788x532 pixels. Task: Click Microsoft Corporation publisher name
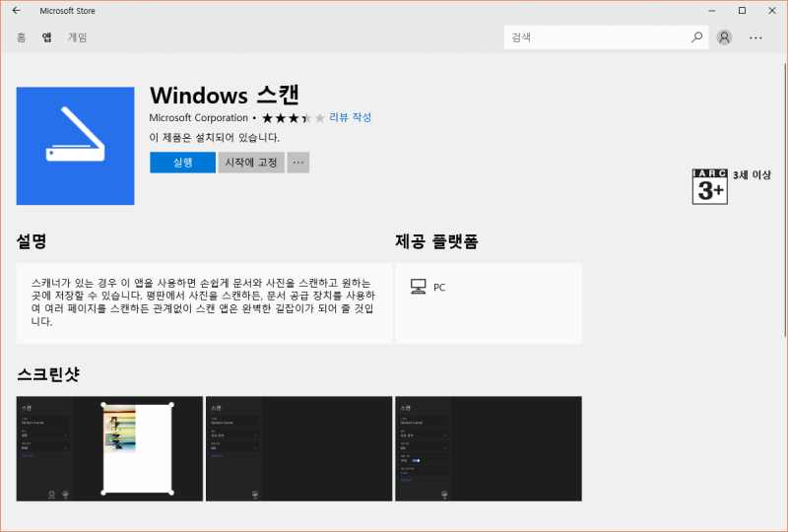tap(199, 117)
